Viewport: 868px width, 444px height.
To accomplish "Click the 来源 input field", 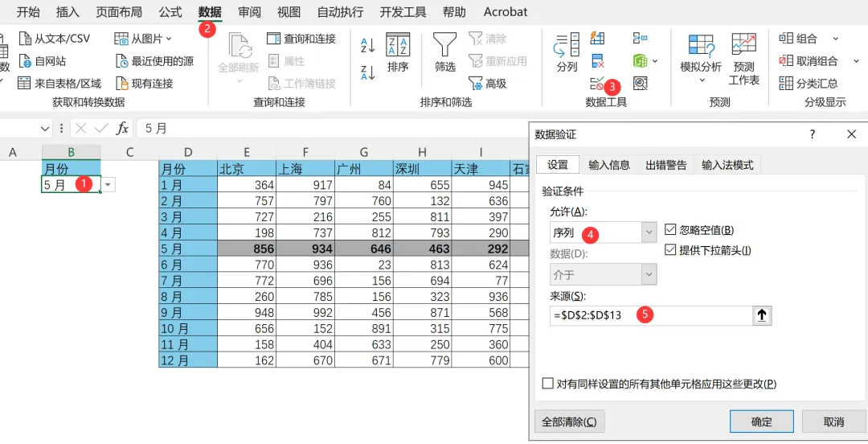I will 650,315.
